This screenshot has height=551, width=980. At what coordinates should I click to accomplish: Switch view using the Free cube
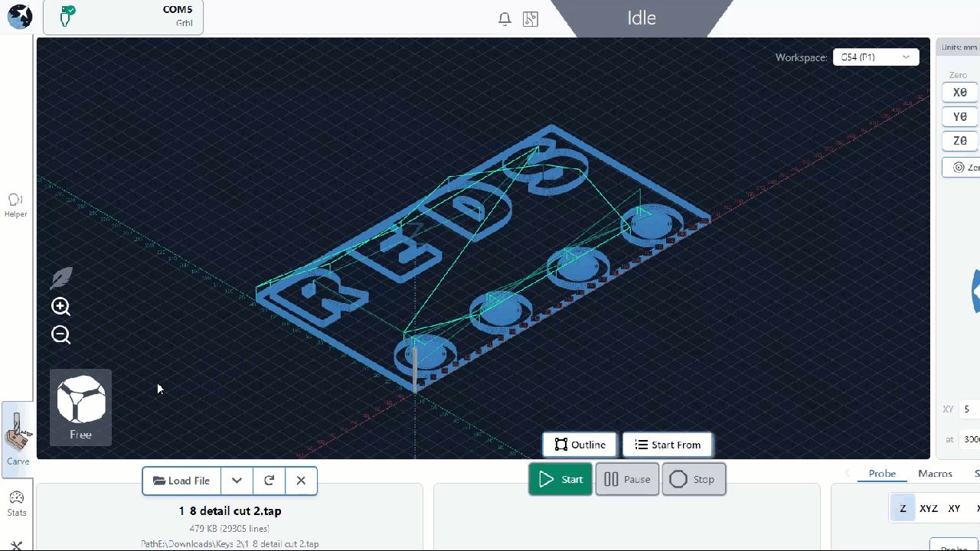[x=81, y=407]
